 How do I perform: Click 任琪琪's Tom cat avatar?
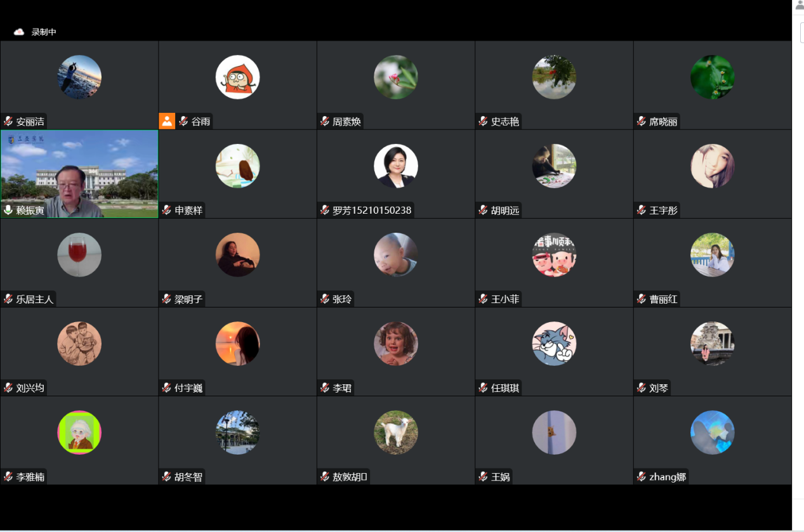tap(554, 343)
